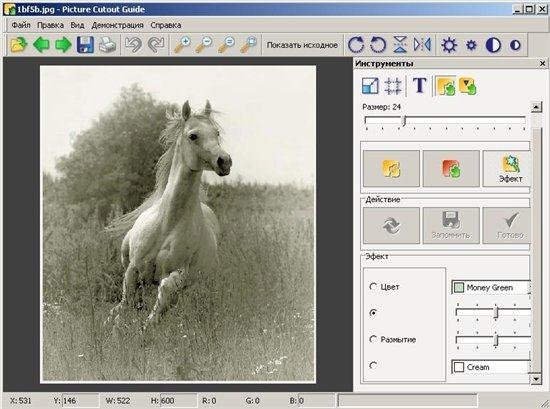Increase brightness with large sun icon
Image resolution: width=550 pixels, height=409 pixels.
tap(449, 45)
